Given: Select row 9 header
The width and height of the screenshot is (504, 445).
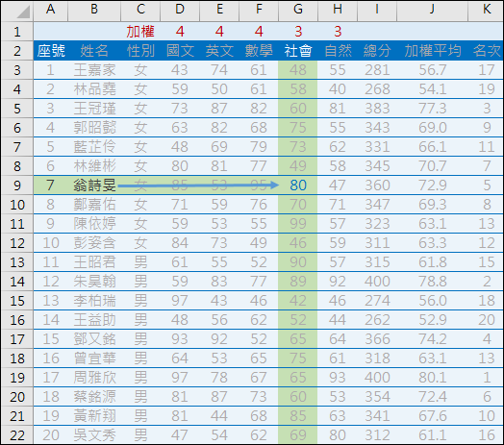Looking at the screenshot, I should 16,185.
